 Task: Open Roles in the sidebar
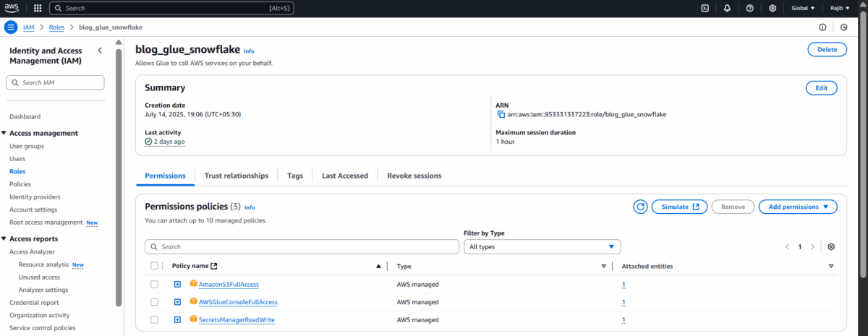pyautogui.click(x=17, y=171)
